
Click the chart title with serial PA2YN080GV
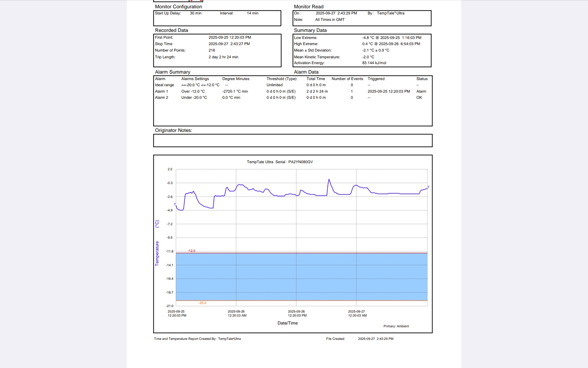point(280,162)
